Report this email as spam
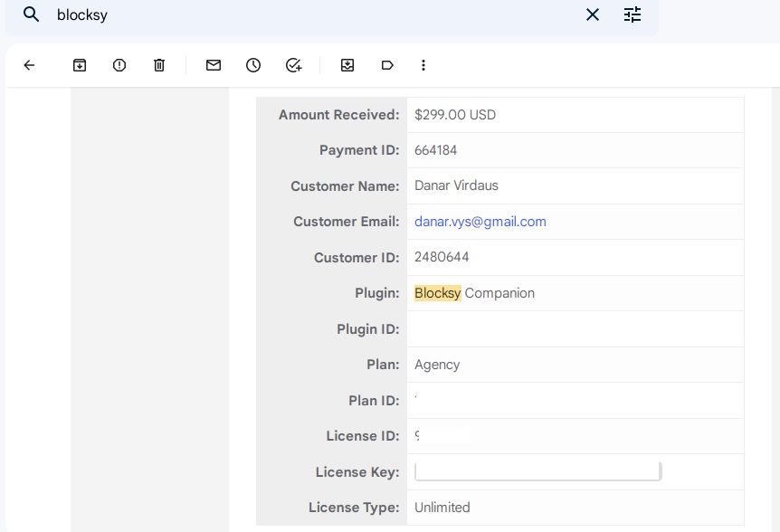780x532 pixels. coord(119,65)
